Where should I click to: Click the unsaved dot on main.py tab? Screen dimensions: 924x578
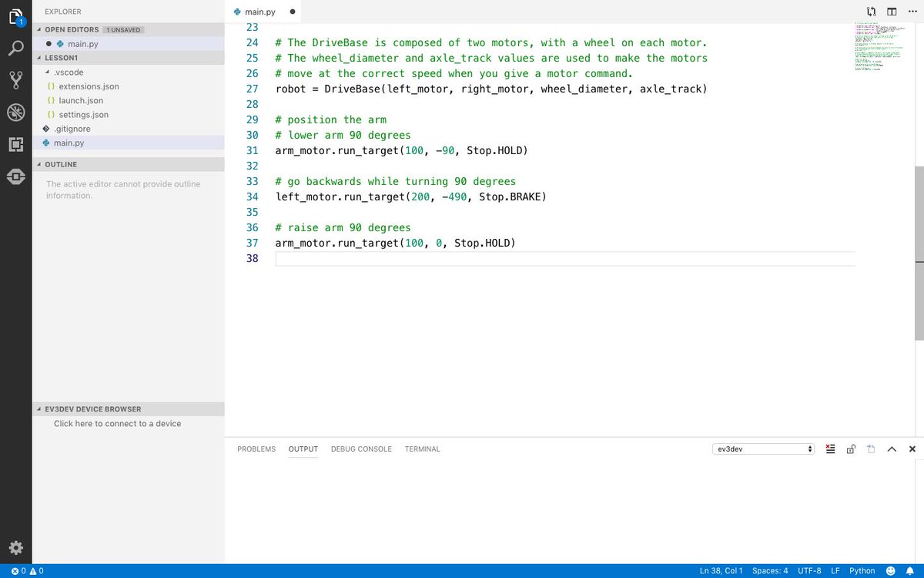(x=293, y=12)
